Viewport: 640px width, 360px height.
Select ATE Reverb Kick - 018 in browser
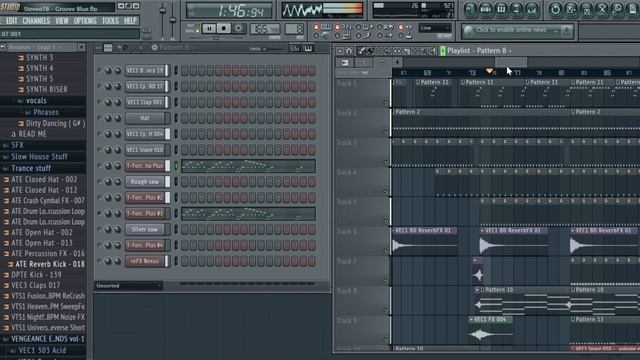pyautogui.click(x=49, y=264)
